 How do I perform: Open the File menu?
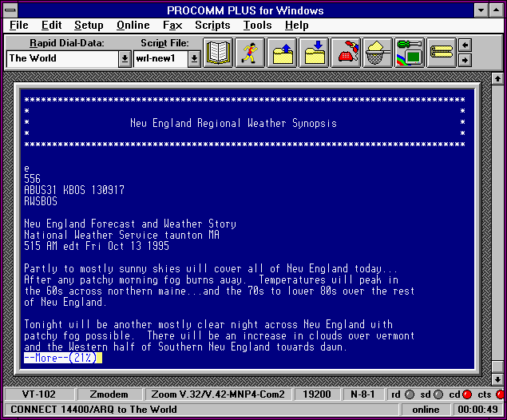[x=18, y=26]
